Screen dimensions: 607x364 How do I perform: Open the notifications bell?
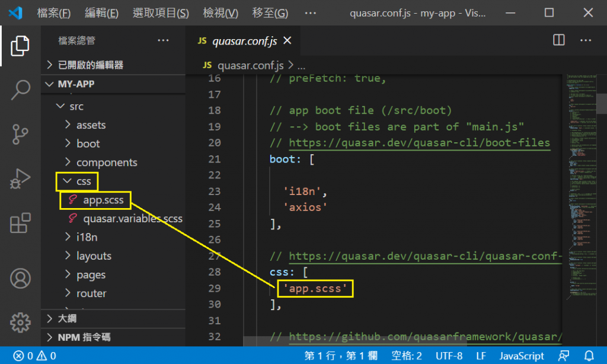tap(589, 356)
